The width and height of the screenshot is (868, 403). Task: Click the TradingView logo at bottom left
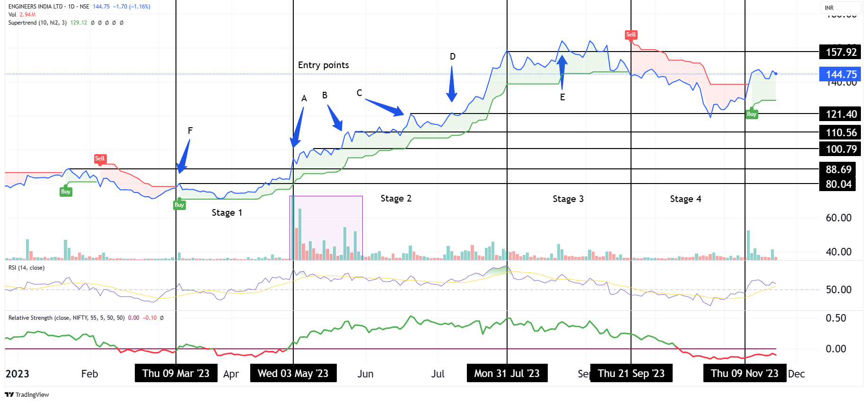pos(27,394)
